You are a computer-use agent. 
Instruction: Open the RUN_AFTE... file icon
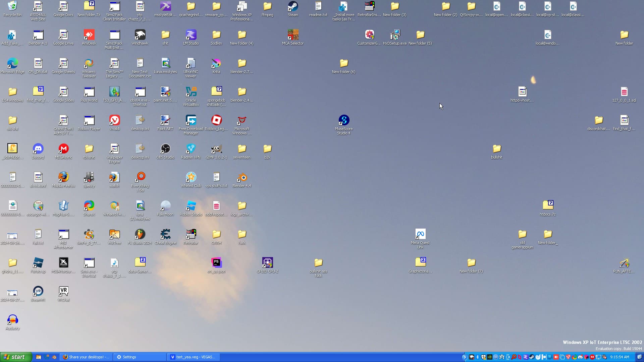(624, 265)
